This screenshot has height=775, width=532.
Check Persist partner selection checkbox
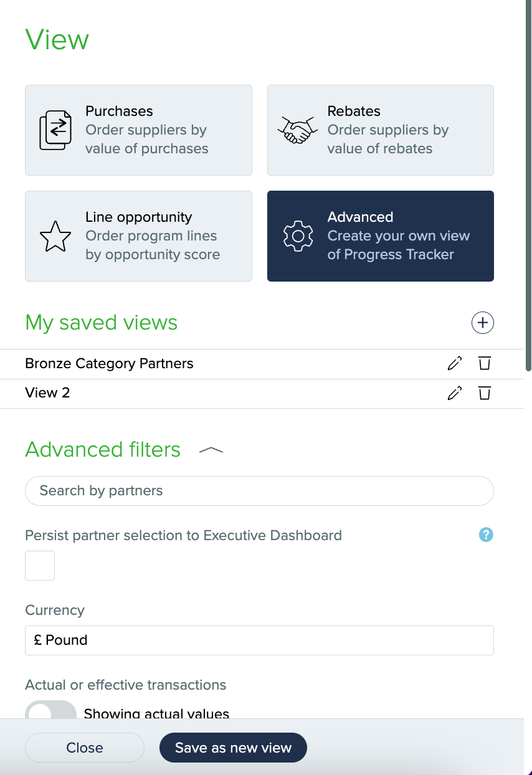(40, 566)
